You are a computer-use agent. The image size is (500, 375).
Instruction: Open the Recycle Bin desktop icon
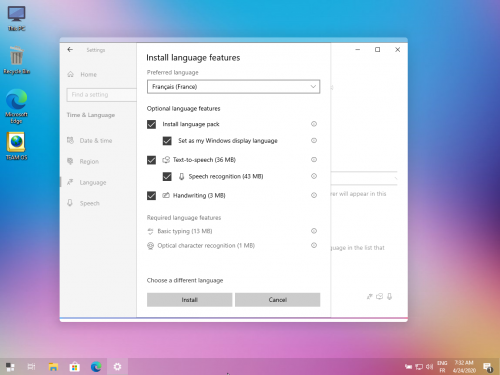pos(16,60)
